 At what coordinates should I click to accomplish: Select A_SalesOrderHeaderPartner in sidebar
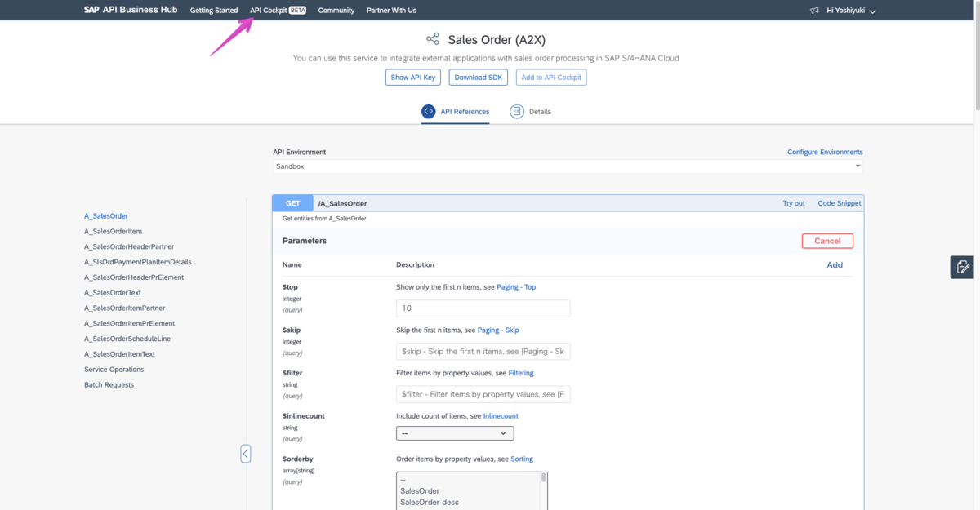tap(129, 246)
